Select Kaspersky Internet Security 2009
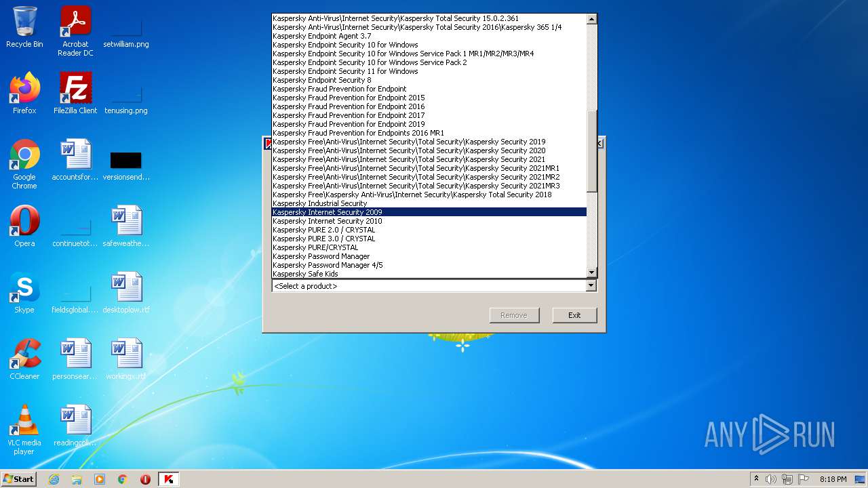The image size is (868, 488). [429, 212]
